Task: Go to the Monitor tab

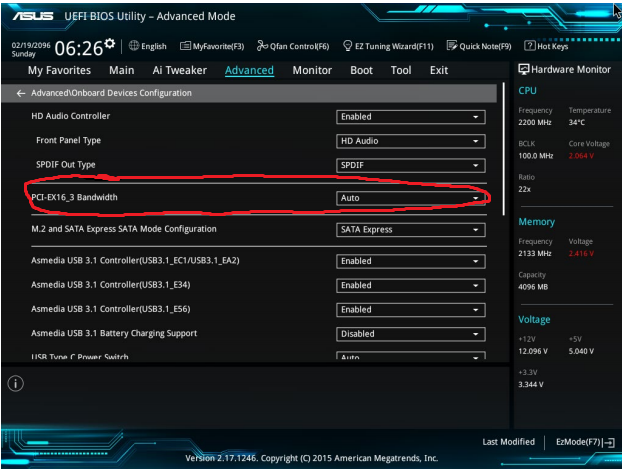Action: click(312, 70)
